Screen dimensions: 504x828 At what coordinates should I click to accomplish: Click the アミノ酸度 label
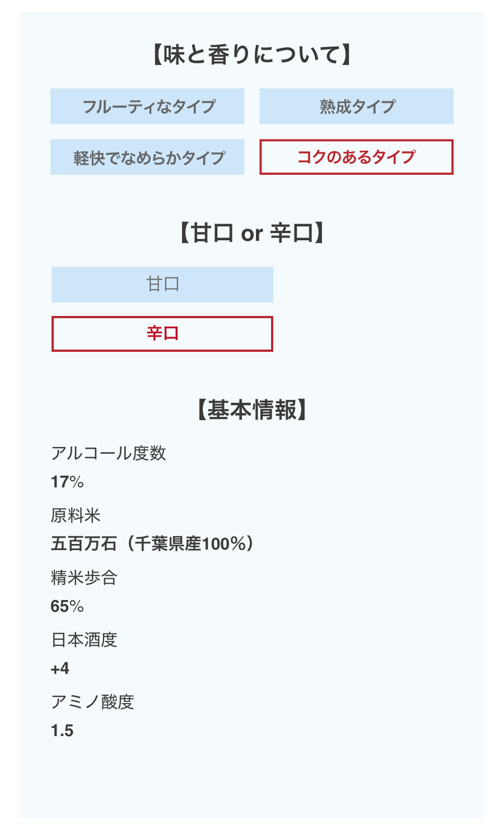[92, 702]
